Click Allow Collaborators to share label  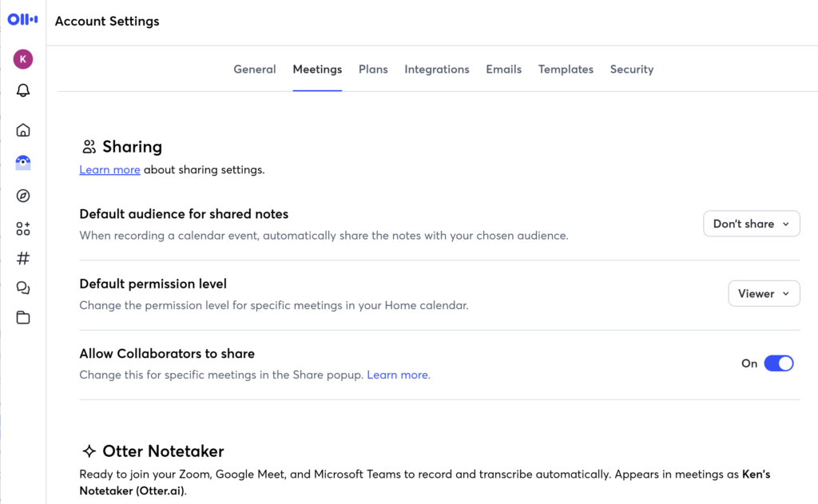point(167,353)
